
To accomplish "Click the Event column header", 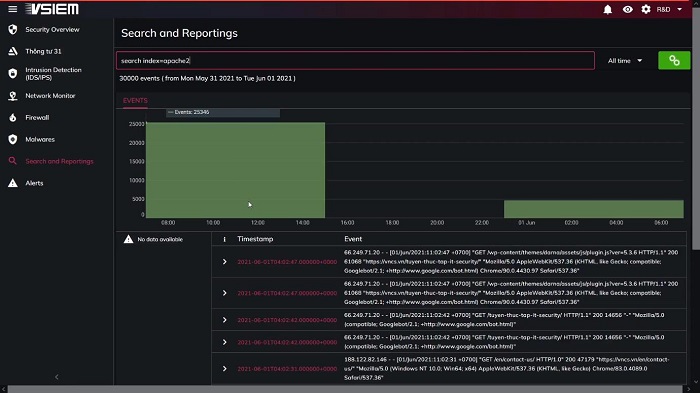I will (x=353, y=239).
